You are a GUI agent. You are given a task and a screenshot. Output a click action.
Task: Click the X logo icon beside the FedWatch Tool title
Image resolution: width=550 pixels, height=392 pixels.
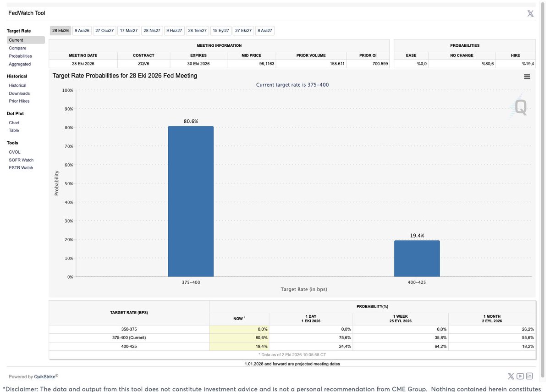tap(530, 13)
